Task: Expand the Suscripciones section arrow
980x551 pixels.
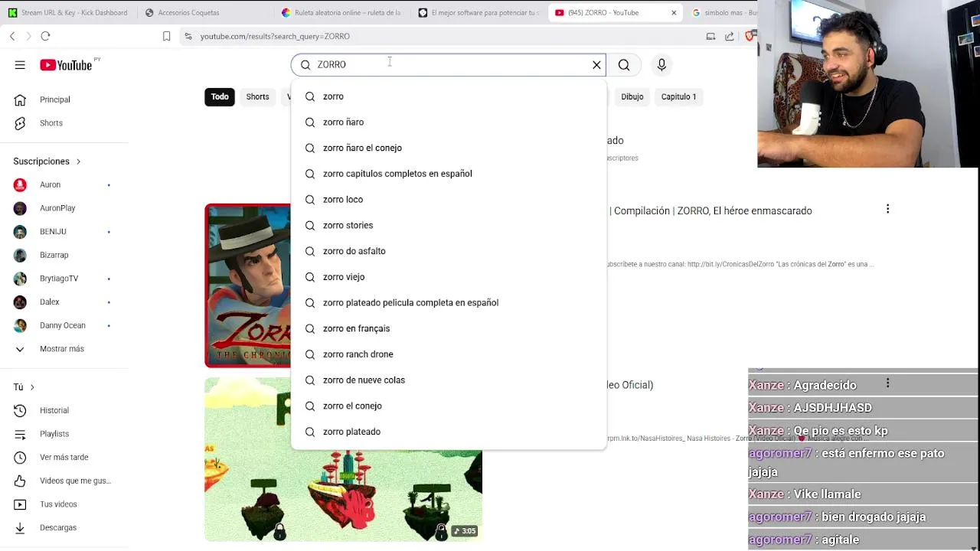Action: pyautogui.click(x=78, y=161)
